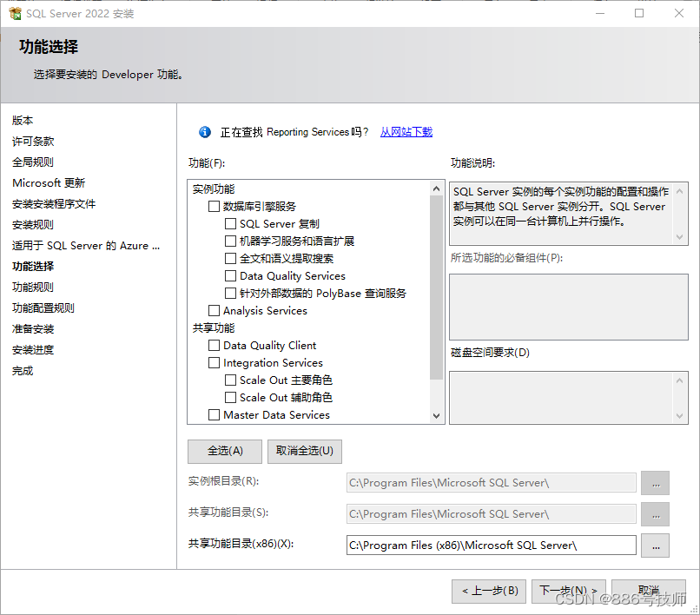The height and width of the screenshot is (615, 700).
Task: Click the SQL Server logo in the title bar
Action: point(17,13)
